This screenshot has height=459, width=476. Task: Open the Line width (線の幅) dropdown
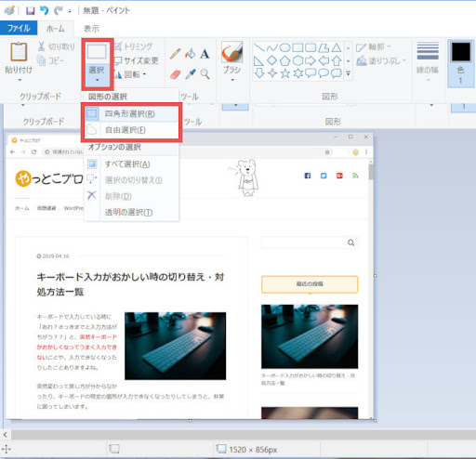[x=428, y=62]
